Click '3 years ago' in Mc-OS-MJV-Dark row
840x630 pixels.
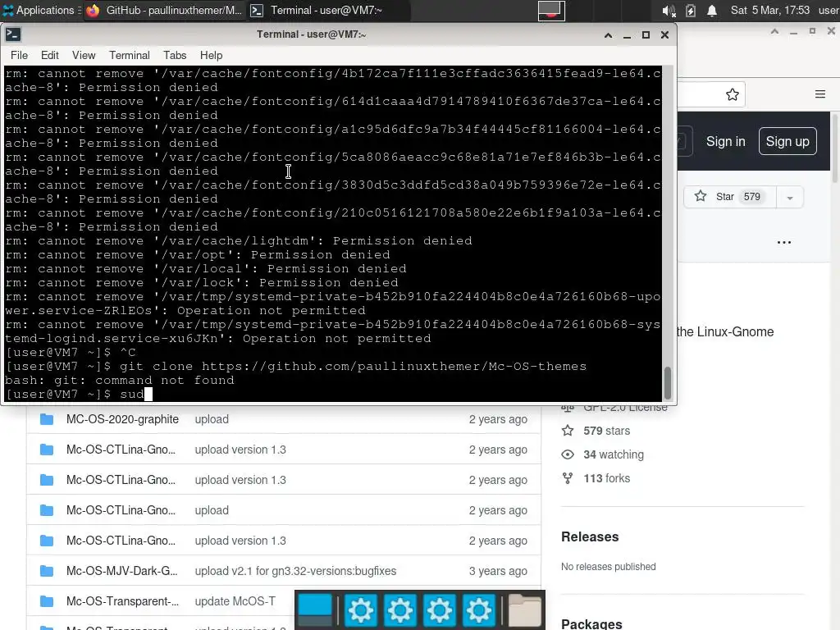pos(498,571)
